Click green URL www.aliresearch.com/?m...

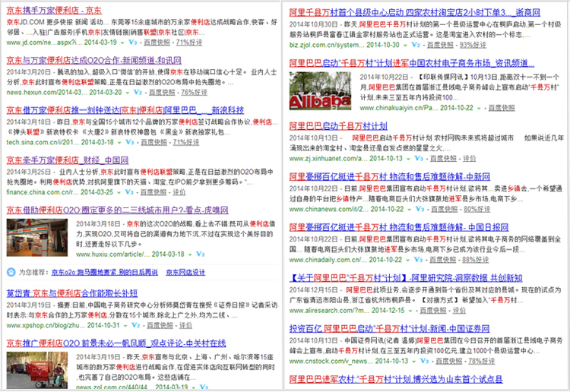click(328, 311)
